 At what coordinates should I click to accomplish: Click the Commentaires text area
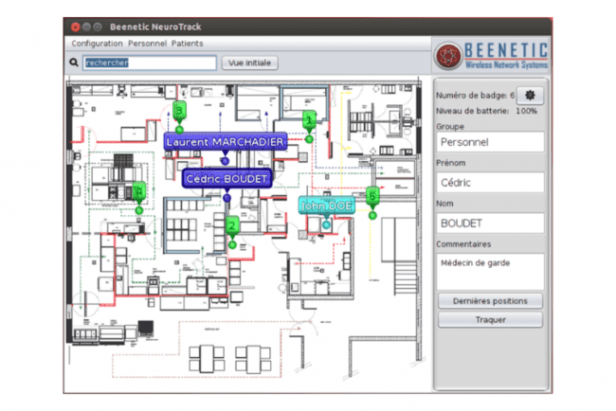pos(490,270)
